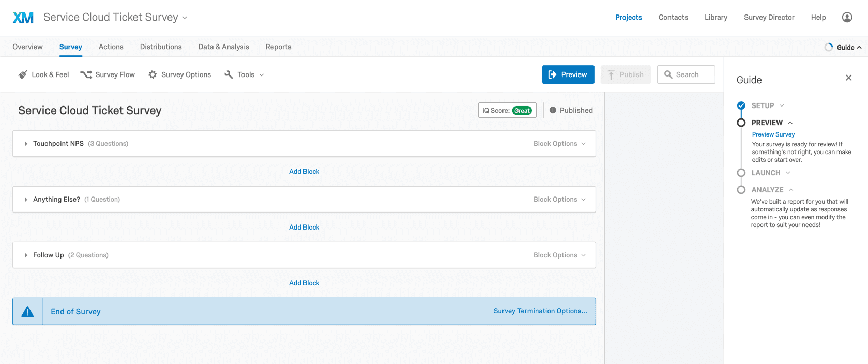Click the Preview Survey guide link
The image size is (868, 364).
(x=773, y=134)
